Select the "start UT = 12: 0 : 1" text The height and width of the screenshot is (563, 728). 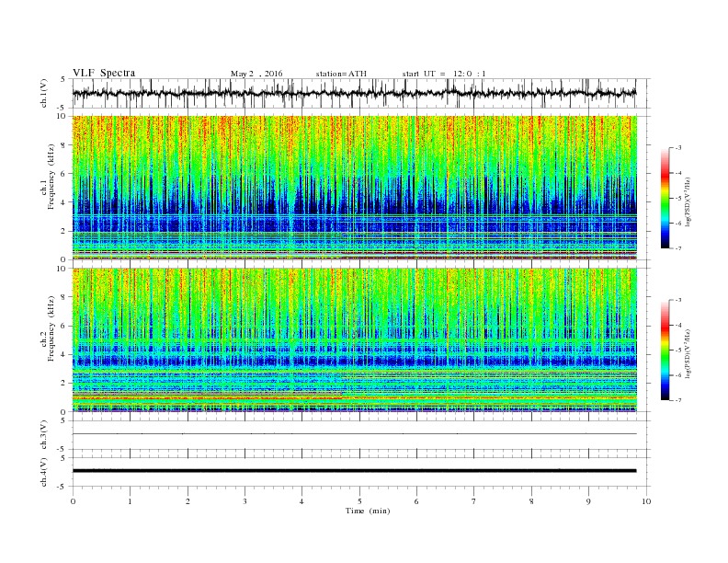pyautogui.click(x=444, y=74)
